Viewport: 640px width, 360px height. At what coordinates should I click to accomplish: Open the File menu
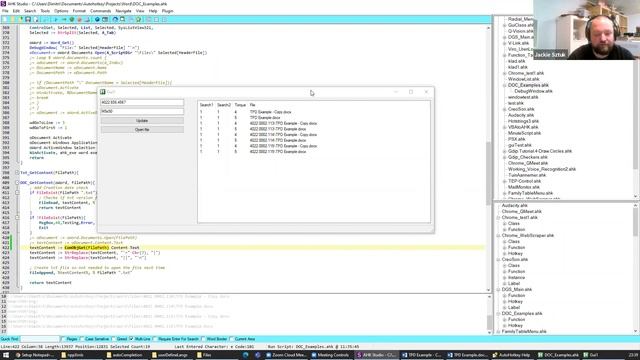5,11
